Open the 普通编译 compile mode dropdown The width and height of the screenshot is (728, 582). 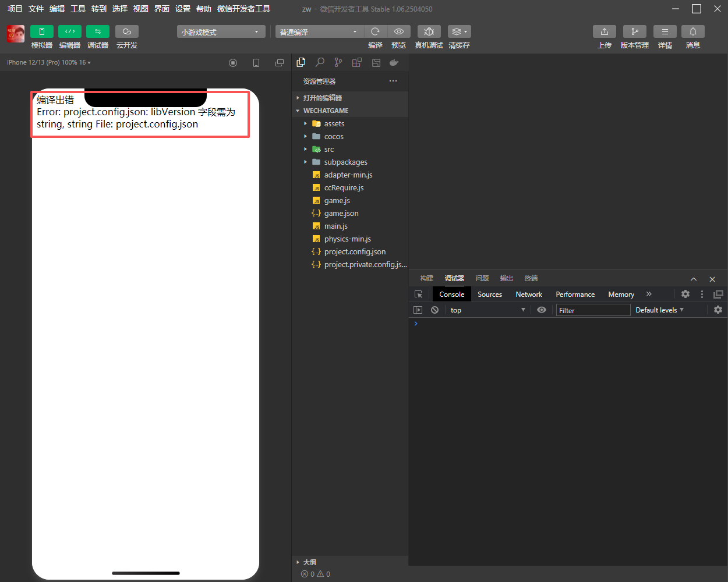point(320,32)
